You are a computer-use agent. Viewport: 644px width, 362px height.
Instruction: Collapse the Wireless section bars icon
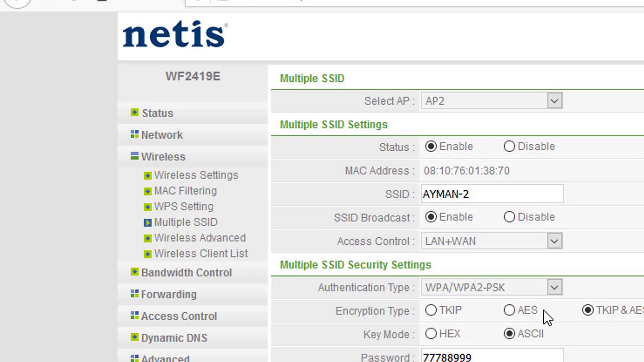pos(134,156)
